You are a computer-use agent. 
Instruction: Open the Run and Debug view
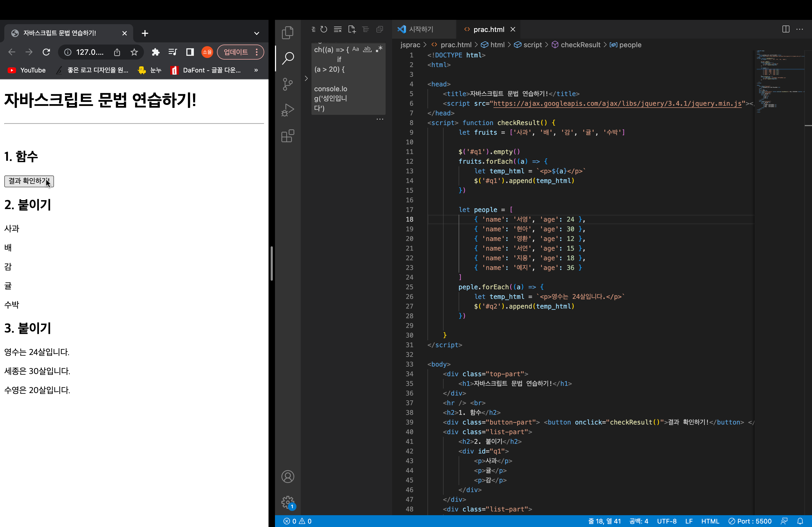coord(288,110)
